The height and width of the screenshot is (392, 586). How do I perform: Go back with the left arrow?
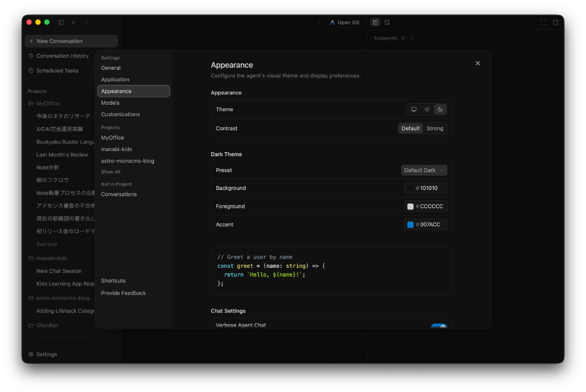click(74, 22)
